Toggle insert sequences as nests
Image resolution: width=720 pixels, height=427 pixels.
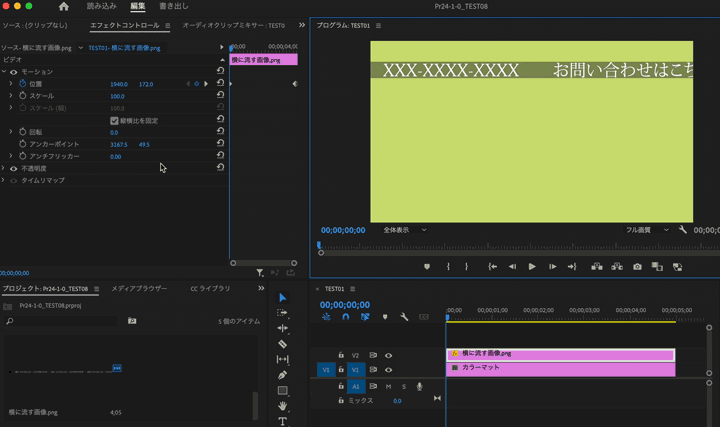(326, 317)
